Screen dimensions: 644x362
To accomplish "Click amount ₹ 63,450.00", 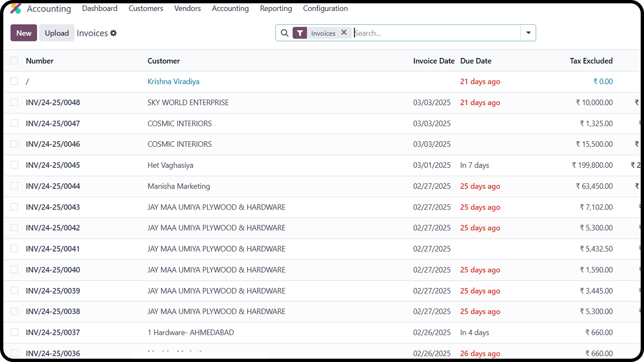I will (x=594, y=186).
